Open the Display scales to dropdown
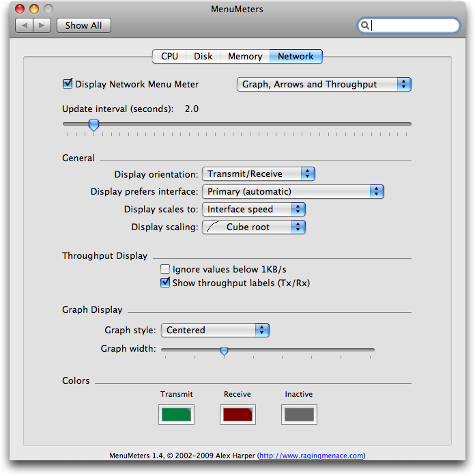475x476 pixels. (x=253, y=210)
